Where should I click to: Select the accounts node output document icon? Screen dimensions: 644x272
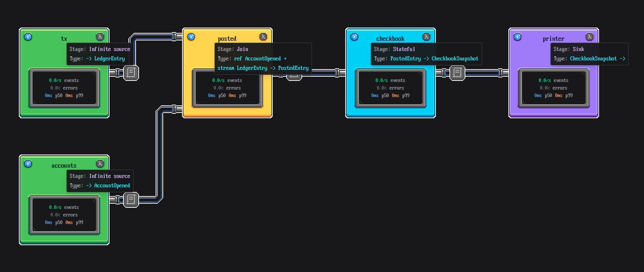[x=131, y=199]
